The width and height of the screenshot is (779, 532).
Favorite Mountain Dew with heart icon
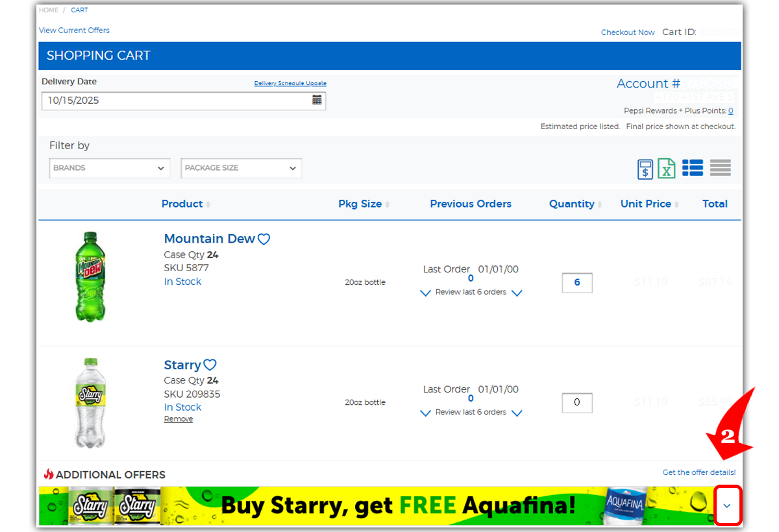264,239
